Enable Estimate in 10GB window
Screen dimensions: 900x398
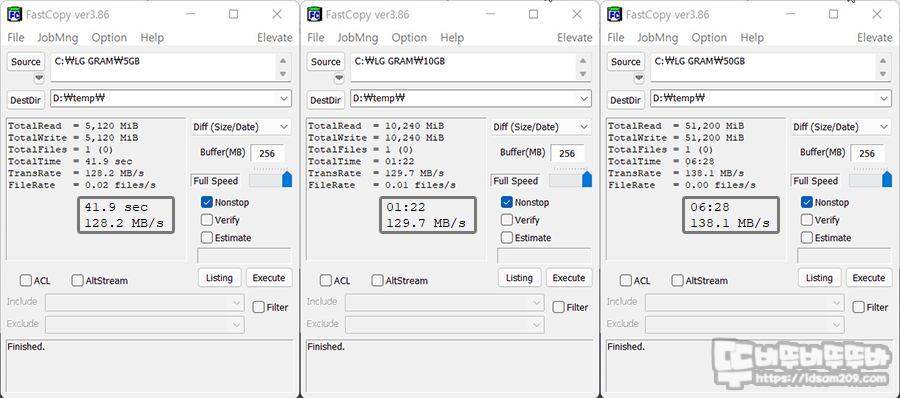[507, 238]
